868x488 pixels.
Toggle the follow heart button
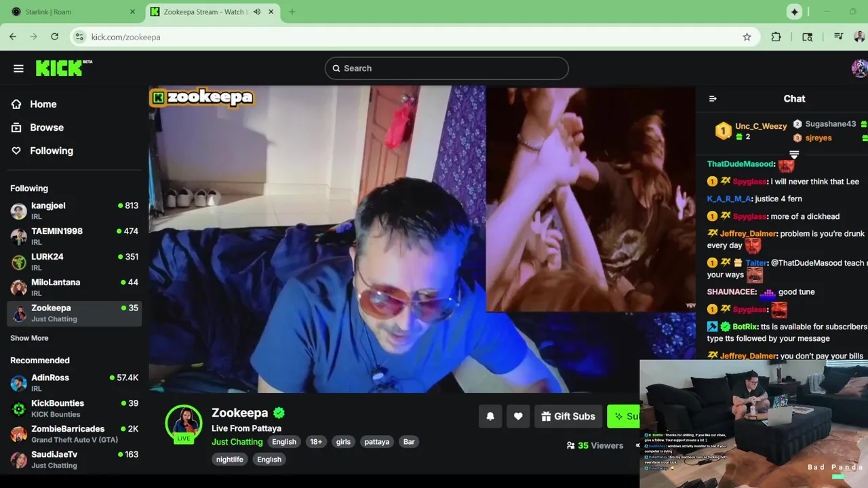518,416
